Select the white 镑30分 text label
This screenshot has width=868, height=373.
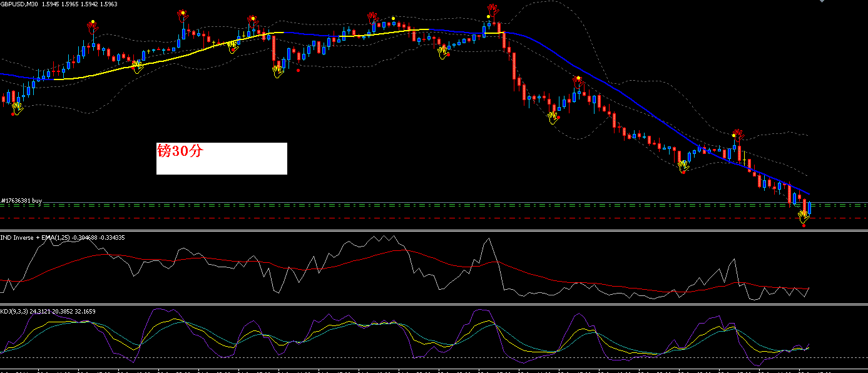pyautogui.click(x=222, y=158)
